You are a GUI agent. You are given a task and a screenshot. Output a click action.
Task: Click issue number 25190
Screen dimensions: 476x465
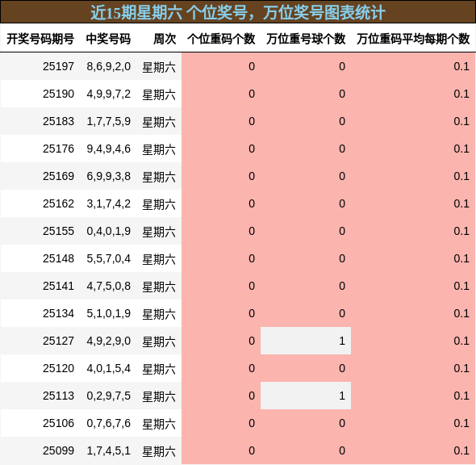click(x=58, y=94)
